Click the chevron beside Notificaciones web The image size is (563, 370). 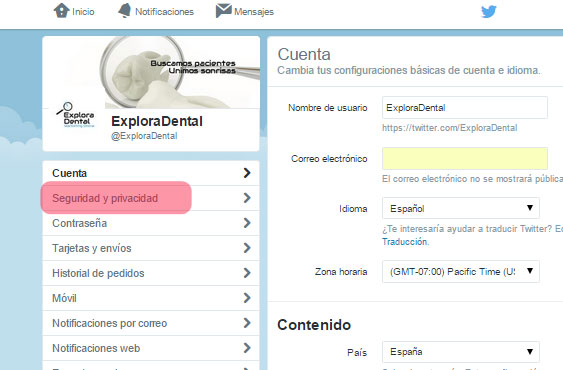click(247, 348)
